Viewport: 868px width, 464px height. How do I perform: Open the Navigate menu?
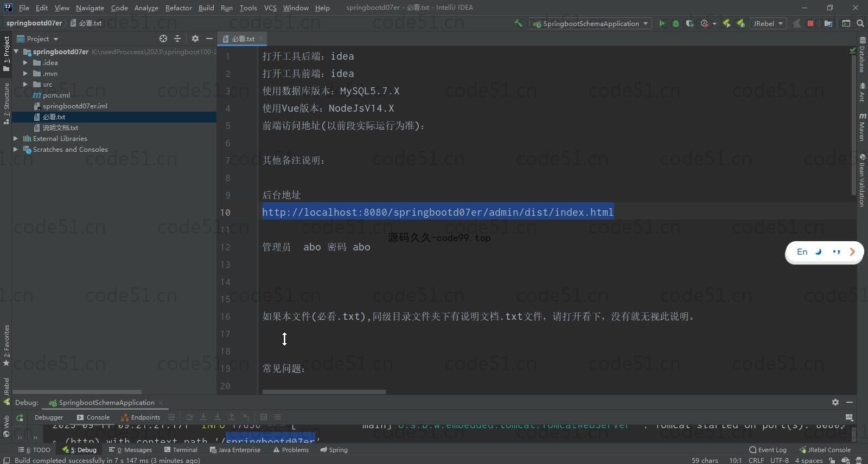pos(90,8)
